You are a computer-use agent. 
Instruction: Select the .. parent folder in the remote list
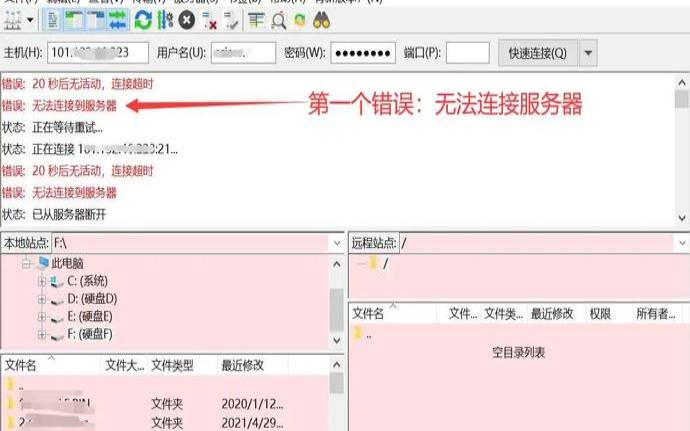368,335
